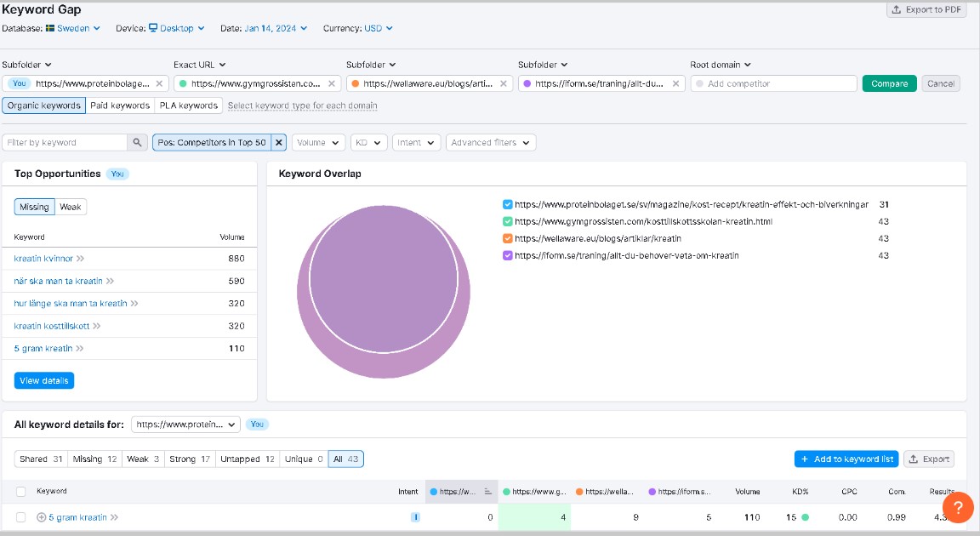Click the Sweden flag icon
Viewport: 980px width, 536px height.
point(50,28)
